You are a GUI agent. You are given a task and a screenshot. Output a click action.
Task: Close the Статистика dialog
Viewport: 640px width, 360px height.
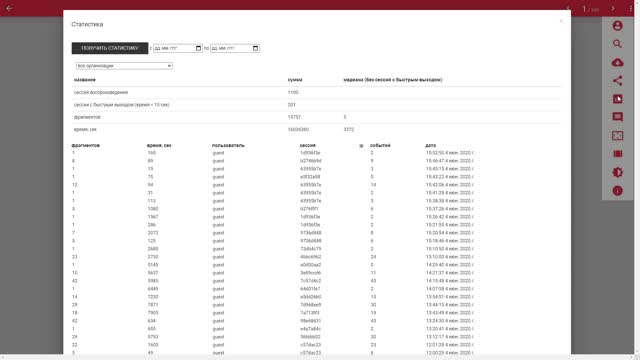(561, 21)
